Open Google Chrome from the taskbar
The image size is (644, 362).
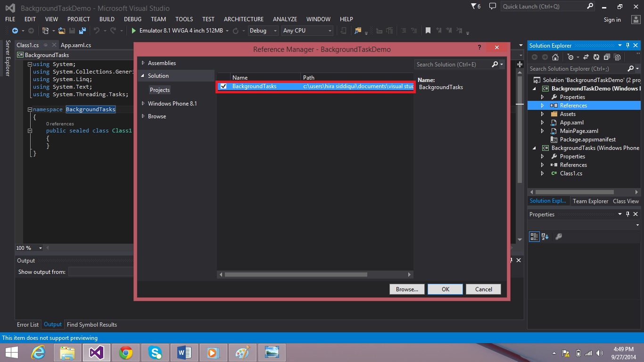pos(125,352)
